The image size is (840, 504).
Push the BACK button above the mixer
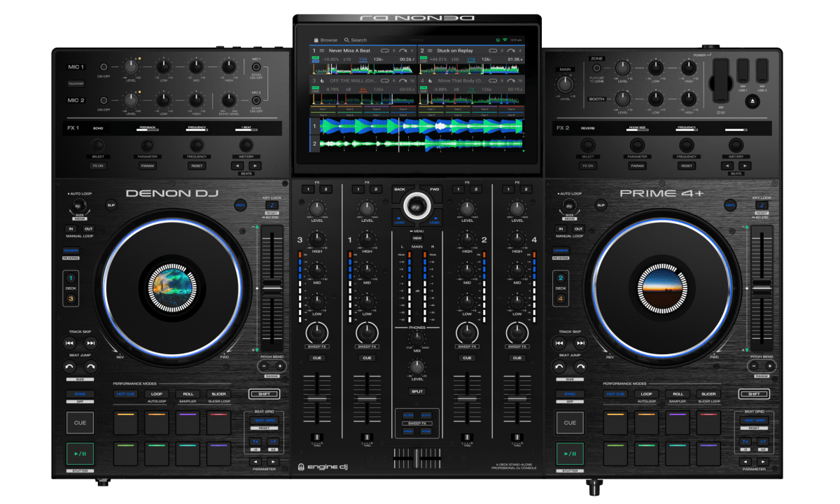pos(399,189)
